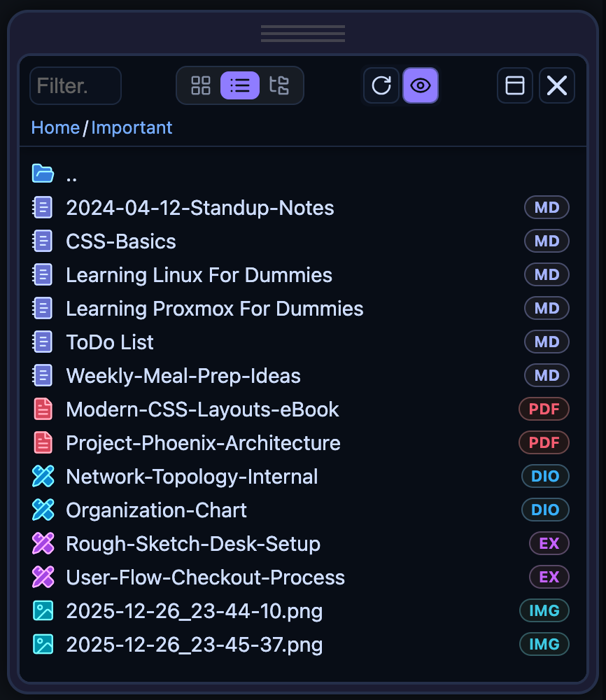The image size is (606, 700).
Task: Switch to tree view layout
Action: pos(279,85)
